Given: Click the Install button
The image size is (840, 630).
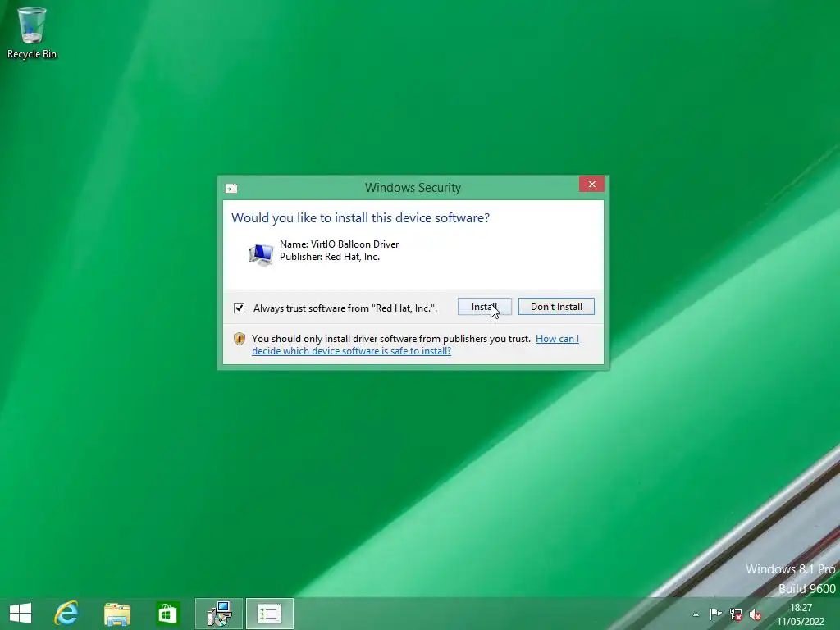Looking at the screenshot, I should tap(484, 307).
